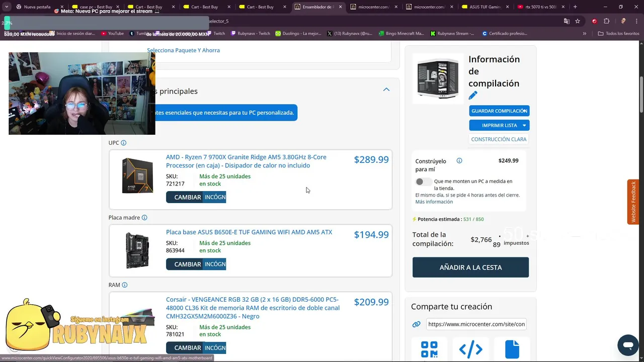Click the Website Feedback side tab
This screenshot has width=644, height=362.
[x=633, y=202]
